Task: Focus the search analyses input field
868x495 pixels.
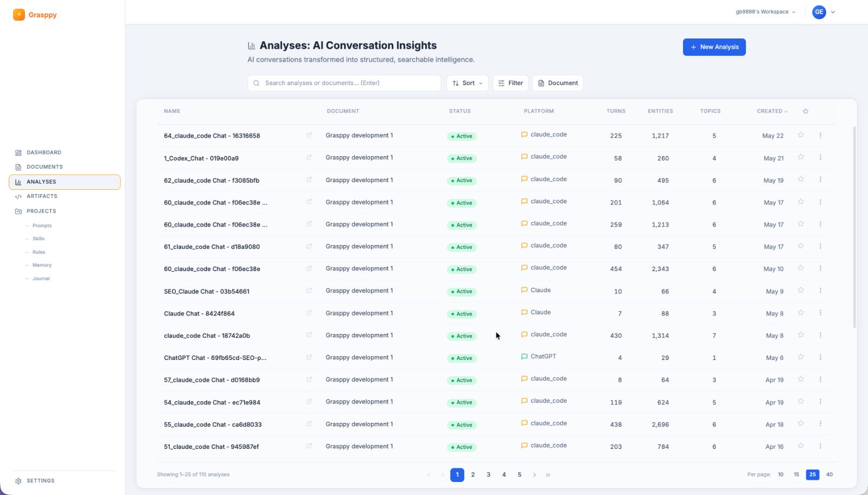Action: pyautogui.click(x=344, y=83)
